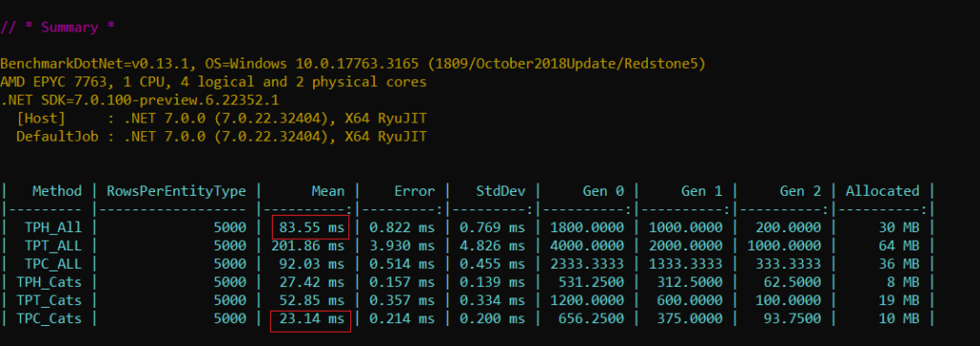Click the 19 MB allocated value
Screen dimensions: 980x346
click(900, 300)
